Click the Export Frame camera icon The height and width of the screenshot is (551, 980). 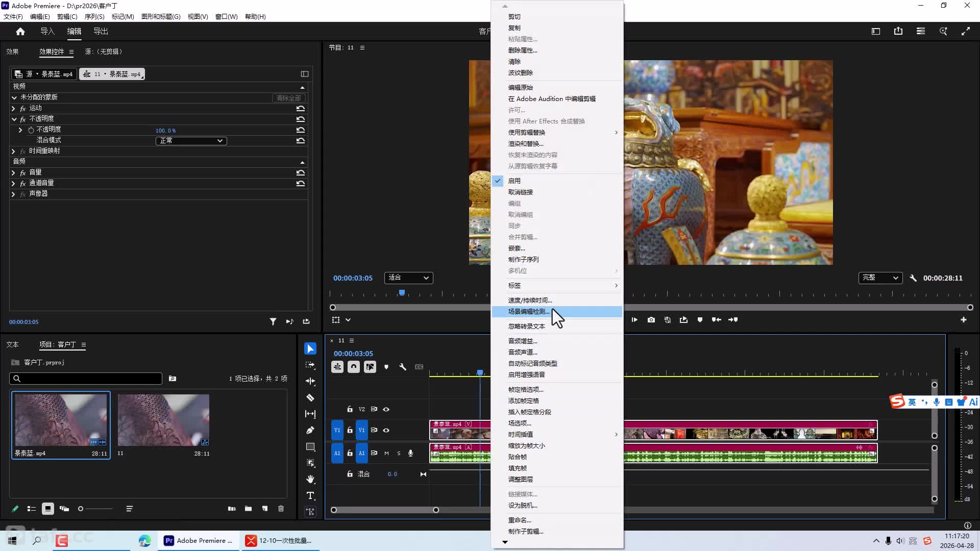pos(651,320)
